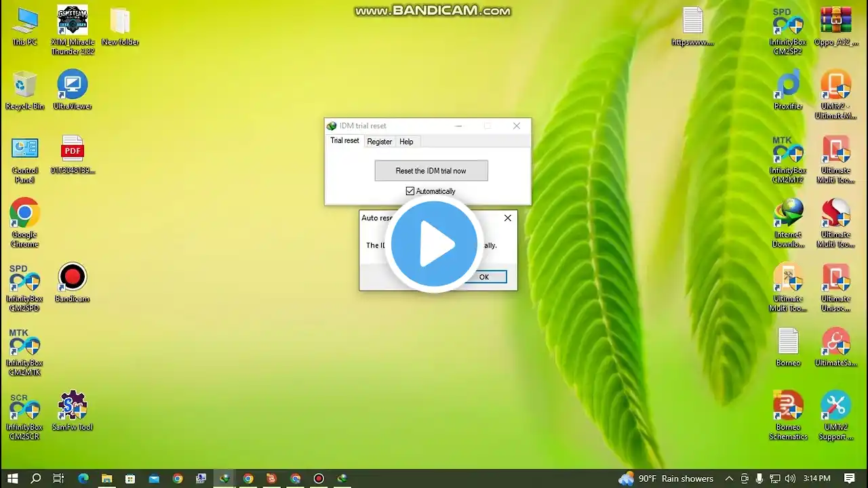Open the Google Chrome desktop icon
Image resolution: width=868 pixels, height=488 pixels.
pos(24,214)
